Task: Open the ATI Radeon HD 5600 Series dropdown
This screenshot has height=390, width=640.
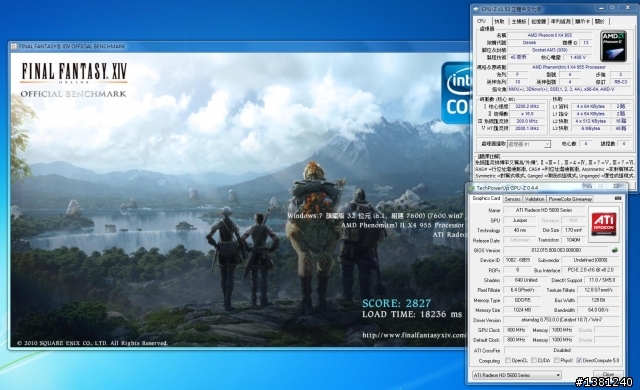Action: pos(516,375)
